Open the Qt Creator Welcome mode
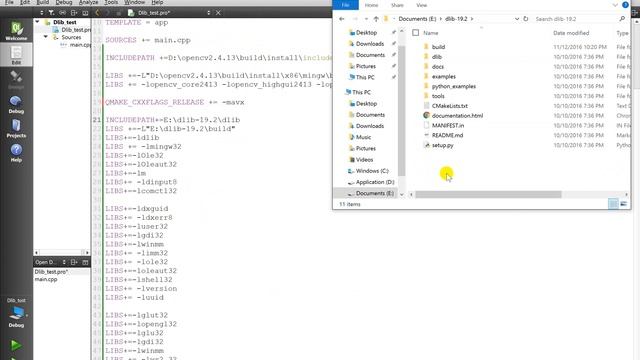The width and height of the screenshot is (640, 360). (x=16, y=31)
